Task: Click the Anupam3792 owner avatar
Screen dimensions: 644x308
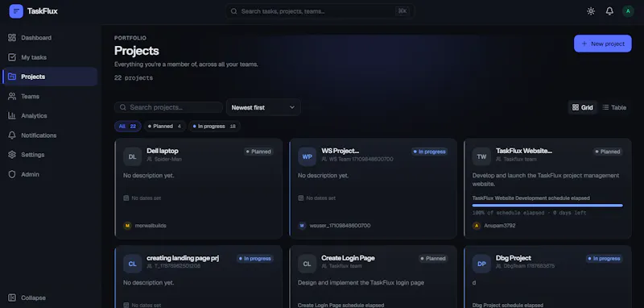Action: tap(477, 225)
